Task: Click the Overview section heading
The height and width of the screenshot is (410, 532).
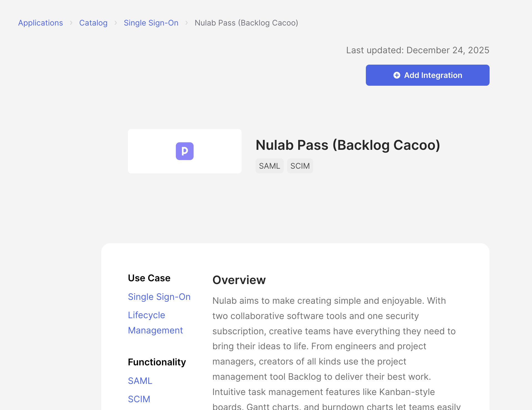Action: [x=239, y=280]
